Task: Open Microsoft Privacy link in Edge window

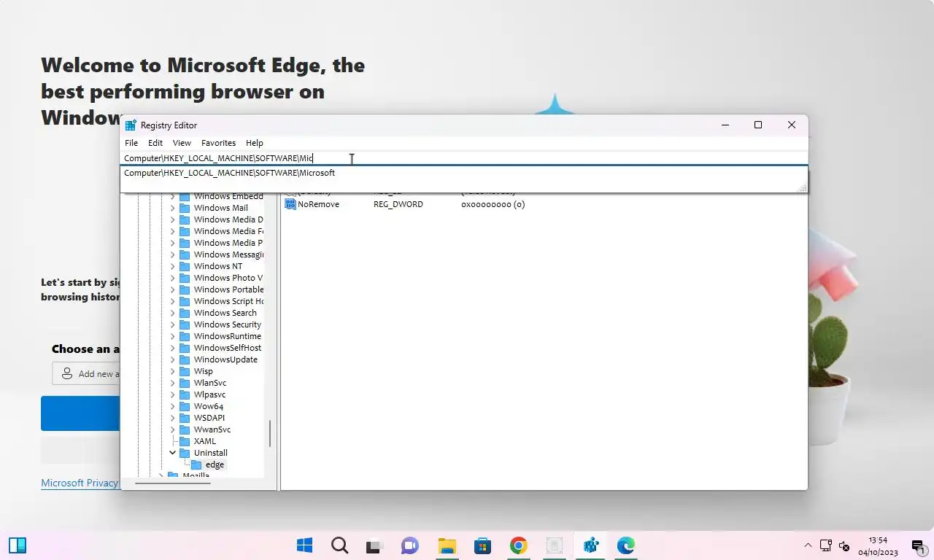Action: (80, 483)
